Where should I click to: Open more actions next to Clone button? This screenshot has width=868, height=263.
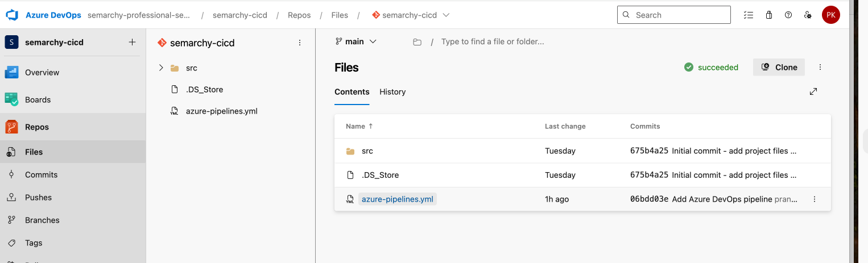820,67
